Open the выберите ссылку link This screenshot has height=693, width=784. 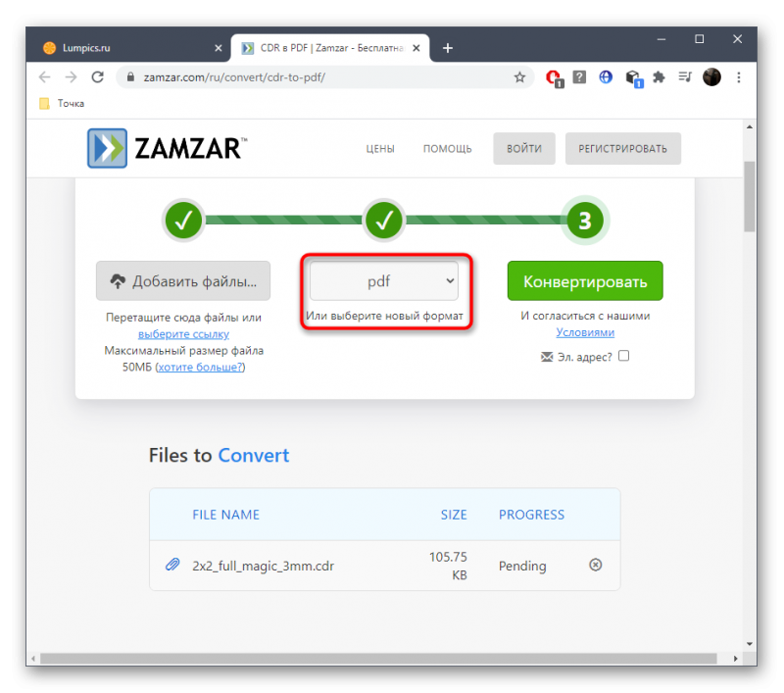[183, 334]
